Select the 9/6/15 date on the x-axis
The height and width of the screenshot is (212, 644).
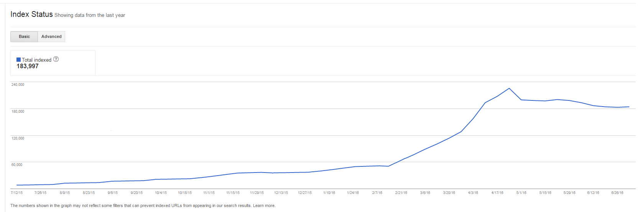[113, 193]
